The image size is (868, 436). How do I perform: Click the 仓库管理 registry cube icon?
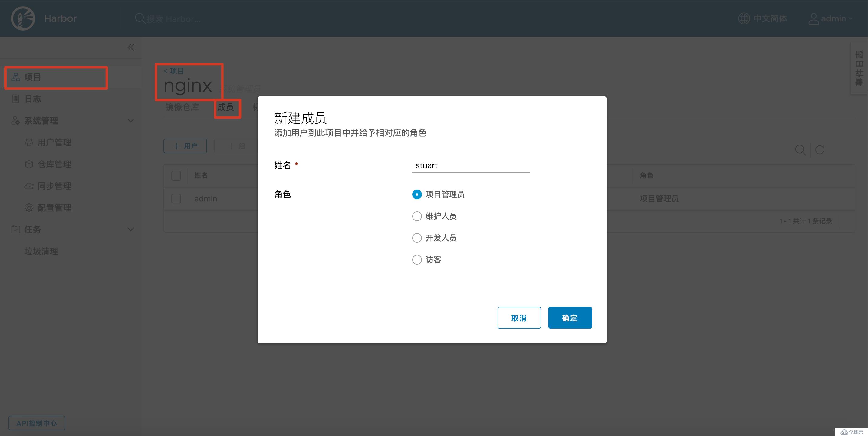pyautogui.click(x=29, y=164)
